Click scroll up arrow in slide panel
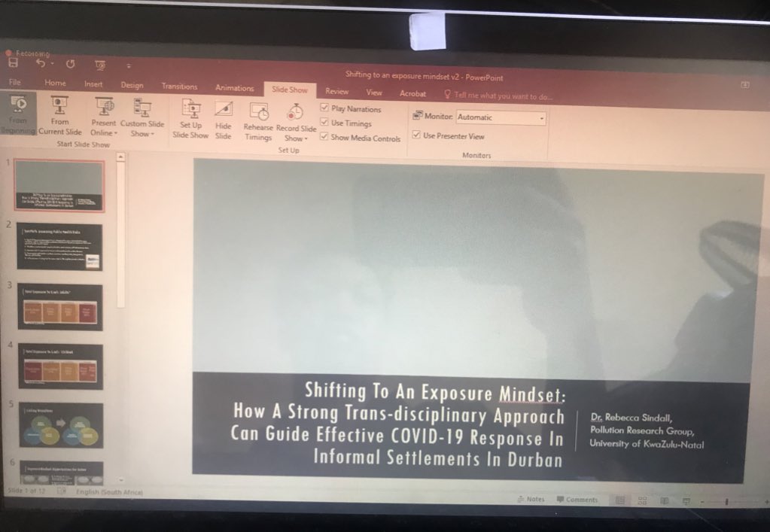This screenshot has width=770, height=532. tap(120, 157)
